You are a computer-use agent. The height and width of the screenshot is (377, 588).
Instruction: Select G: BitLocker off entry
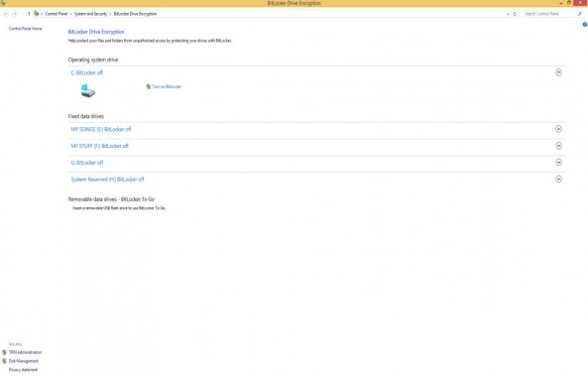coord(87,163)
